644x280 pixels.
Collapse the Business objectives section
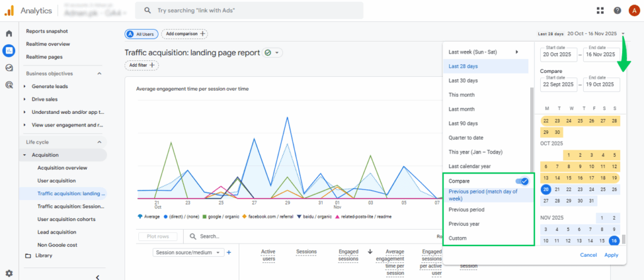(x=99, y=74)
